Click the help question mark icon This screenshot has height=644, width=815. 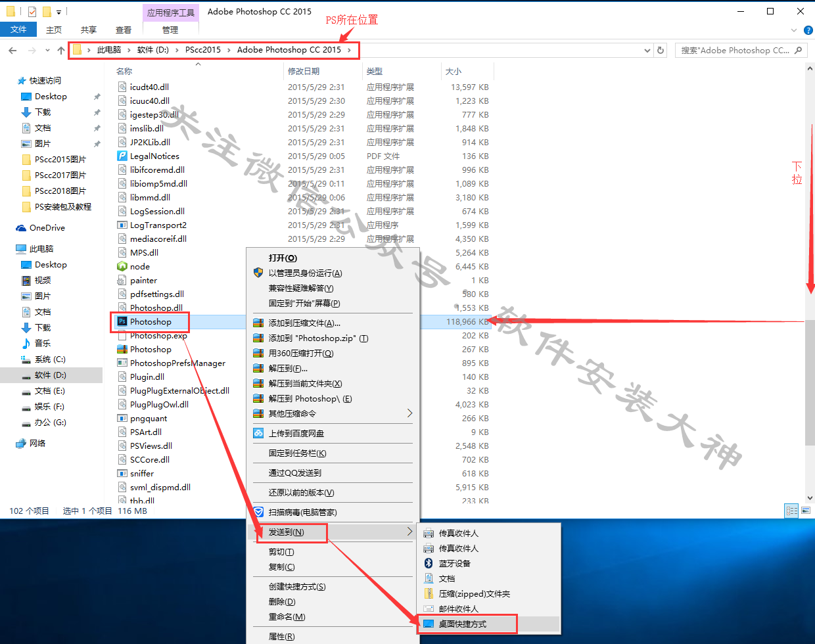808,30
